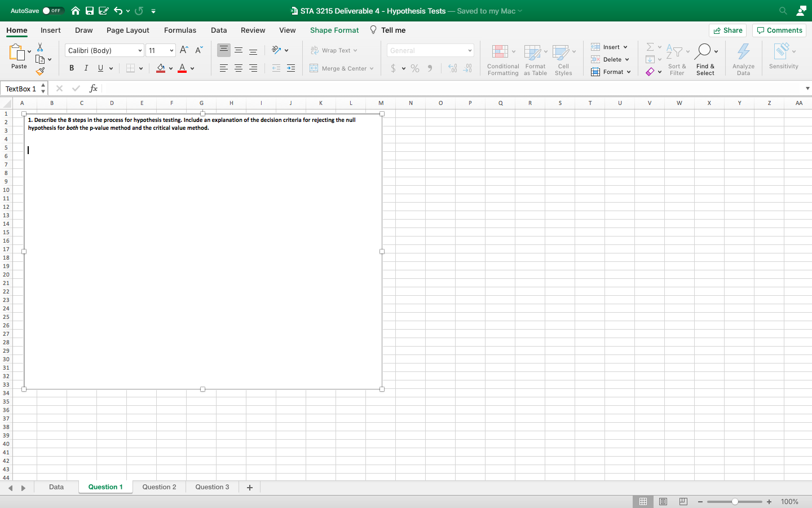This screenshot has height=508, width=812.
Task: Open the Comments button
Action: point(779,30)
